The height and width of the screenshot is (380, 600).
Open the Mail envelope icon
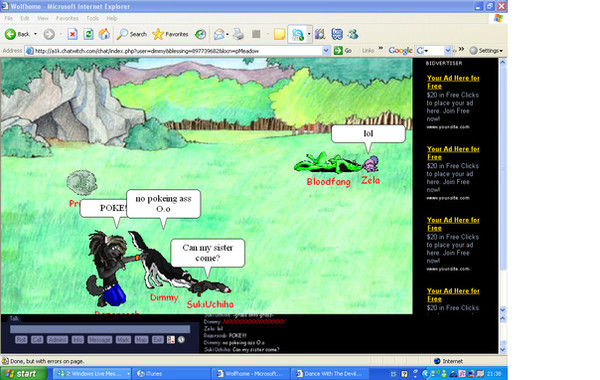click(219, 34)
